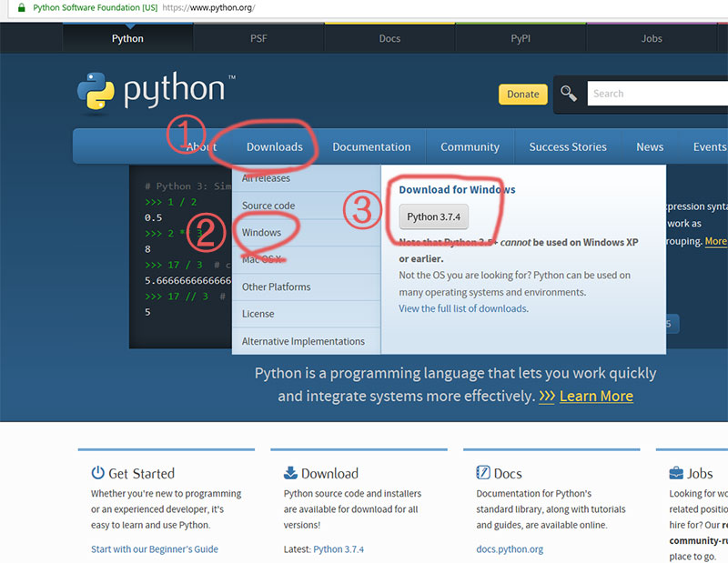Image resolution: width=728 pixels, height=563 pixels.
Task: Switch to the Docs top tab
Action: [x=389, y=38]
